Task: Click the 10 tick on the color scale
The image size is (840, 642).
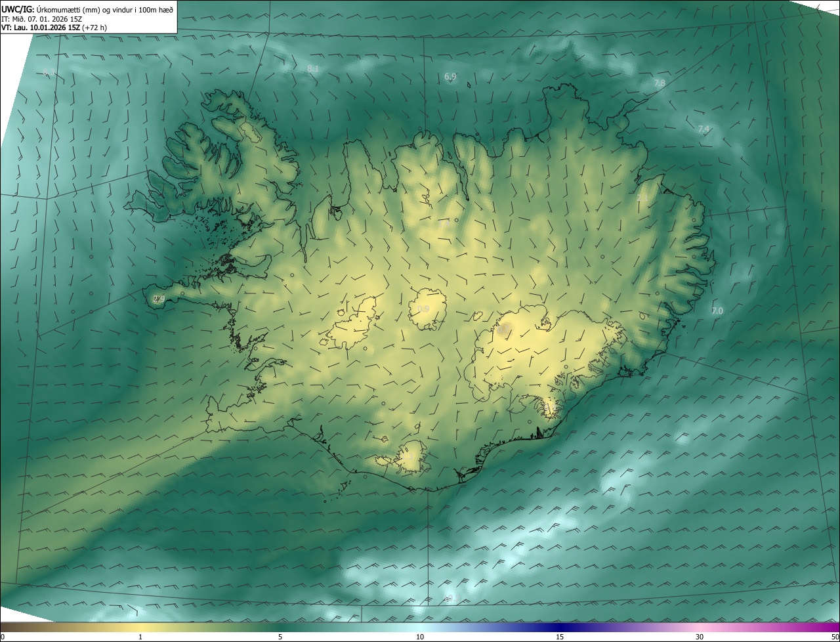Action: (x=420, y=637)
